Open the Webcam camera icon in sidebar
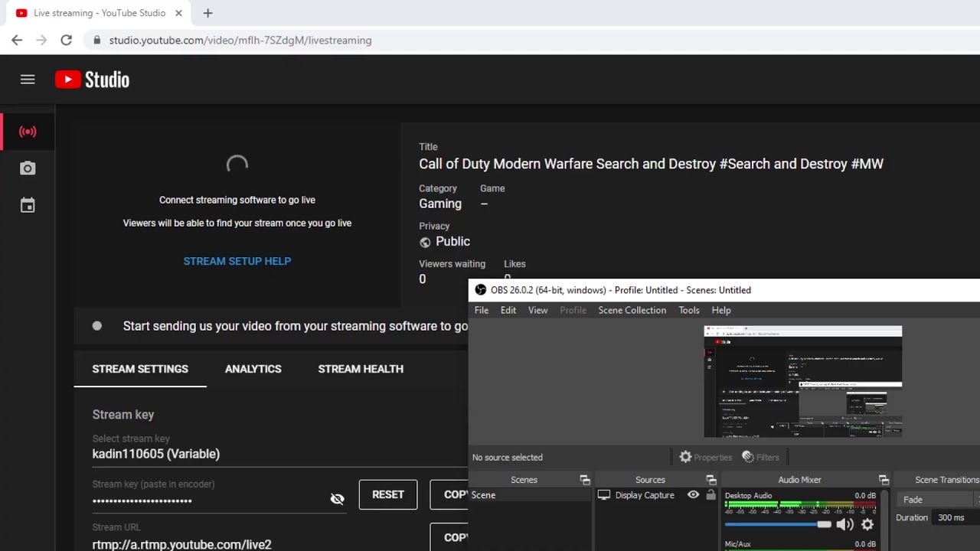The image size is (980, 551). (28, 168)
